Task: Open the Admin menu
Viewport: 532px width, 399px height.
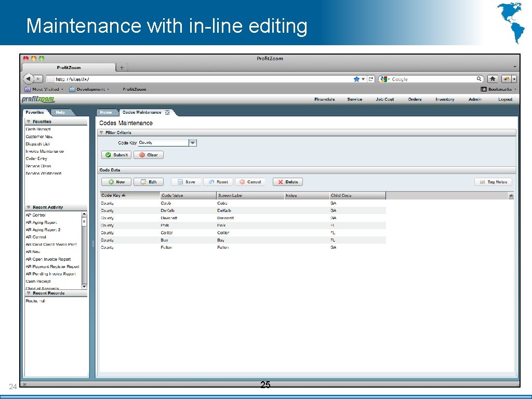Action: (475, 99)
